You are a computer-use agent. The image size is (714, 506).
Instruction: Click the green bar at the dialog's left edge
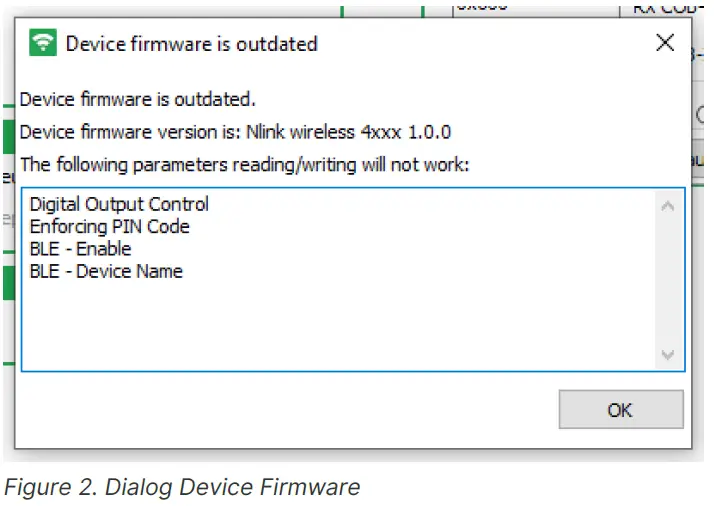click(8, 135)
